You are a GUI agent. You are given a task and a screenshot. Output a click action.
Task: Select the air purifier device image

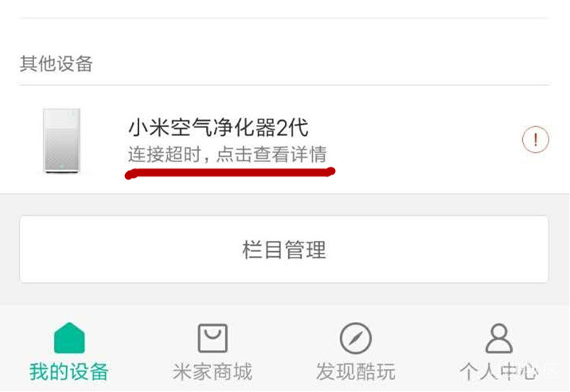(62, 141)
